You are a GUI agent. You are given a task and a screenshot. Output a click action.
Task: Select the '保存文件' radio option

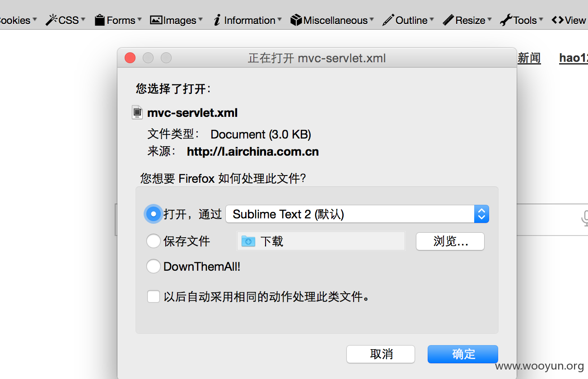pyautogui.click(x=154, y=241)
